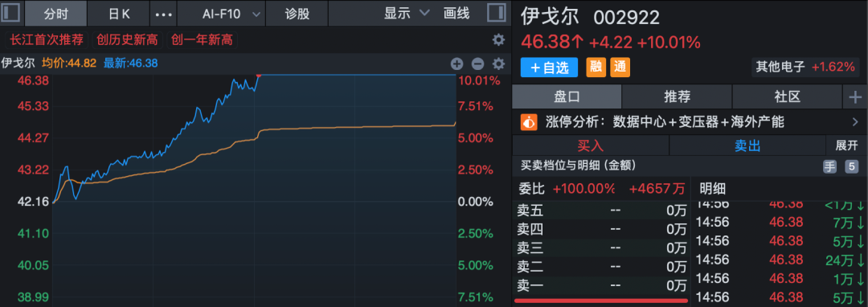Click the red buy/sell ratio bar
This screenshot has width=868, height=307.
601,301
